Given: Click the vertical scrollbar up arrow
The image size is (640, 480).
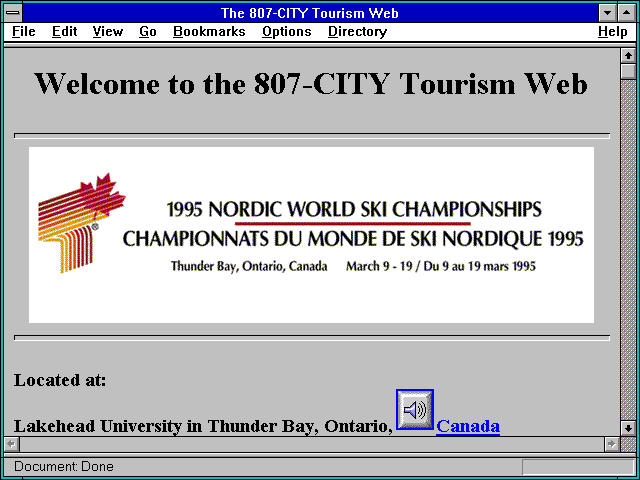Looking at the screenshot, I should tap(628, 56).
